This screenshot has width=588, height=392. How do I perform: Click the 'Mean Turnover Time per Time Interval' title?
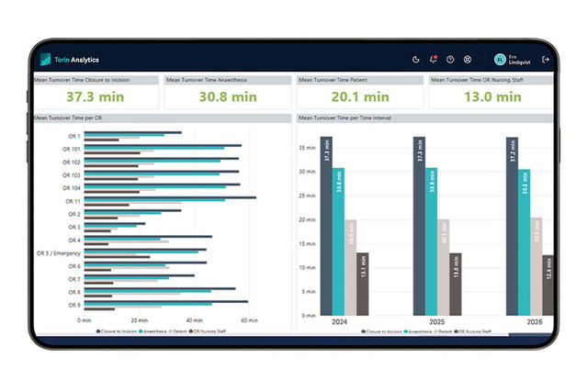345,118
